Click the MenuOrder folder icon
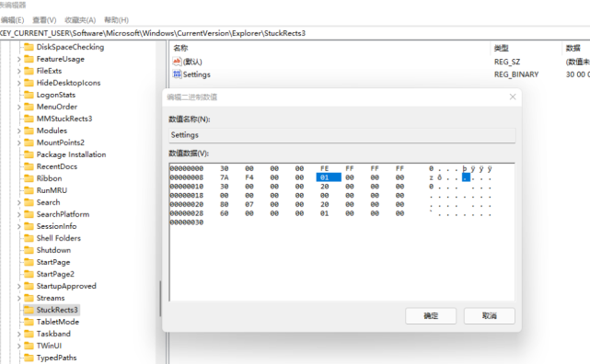 (29, 107)
